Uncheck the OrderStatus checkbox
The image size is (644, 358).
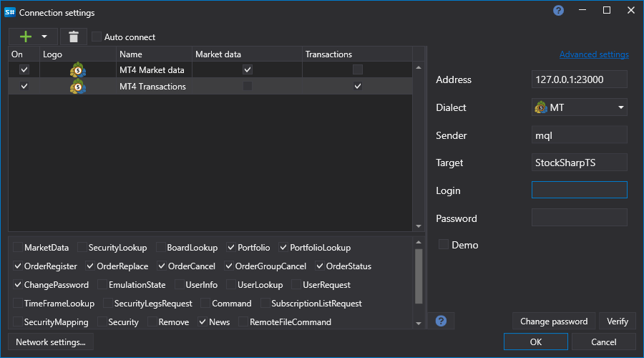point(320,266)
